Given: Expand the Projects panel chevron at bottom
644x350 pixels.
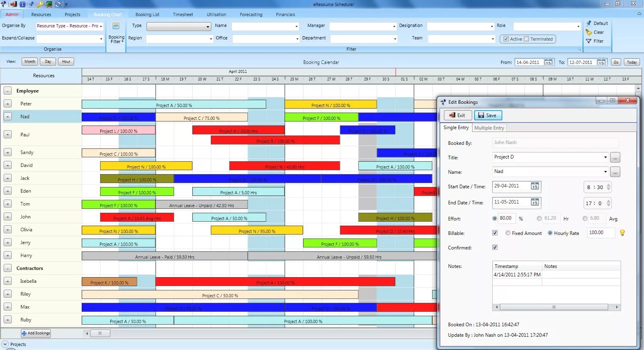Looking at the screenshot, I should click(x=5, y=344).
